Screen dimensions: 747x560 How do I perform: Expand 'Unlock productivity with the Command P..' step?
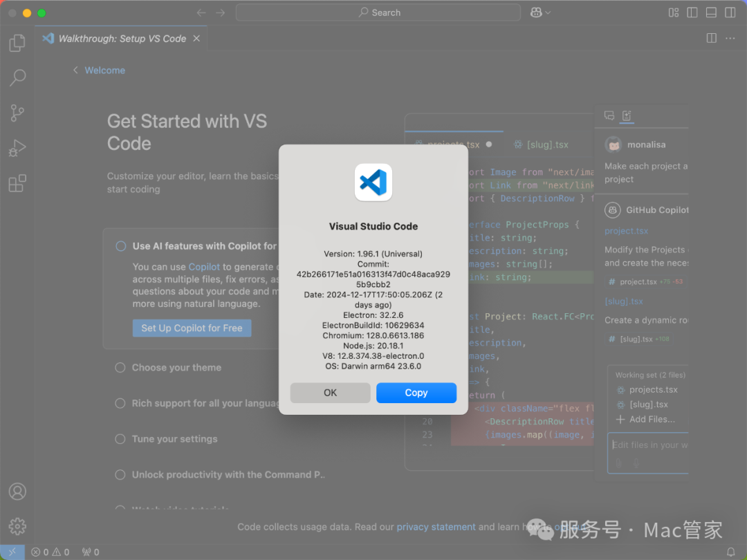(x=228, y=475)
